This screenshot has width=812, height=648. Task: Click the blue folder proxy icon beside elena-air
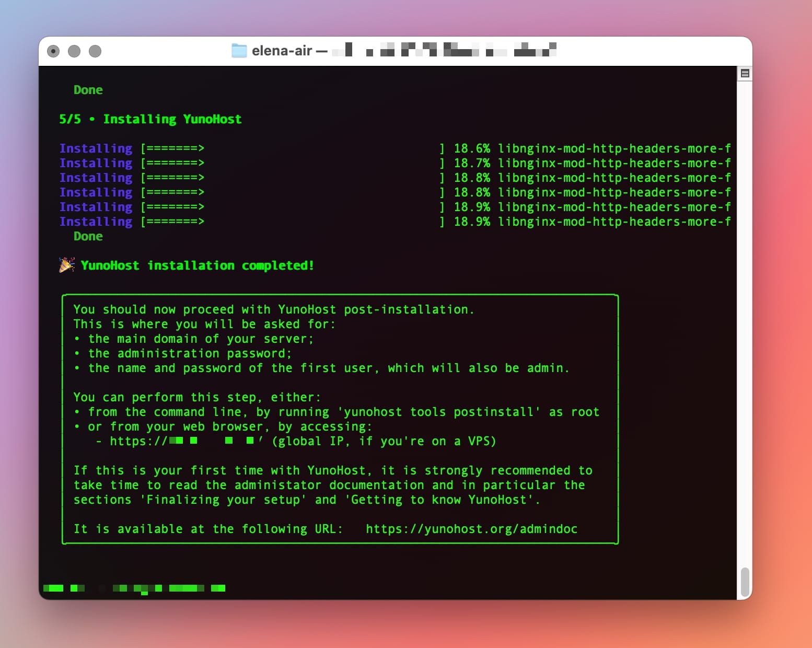pyautogui.click(x=240, y=50)
